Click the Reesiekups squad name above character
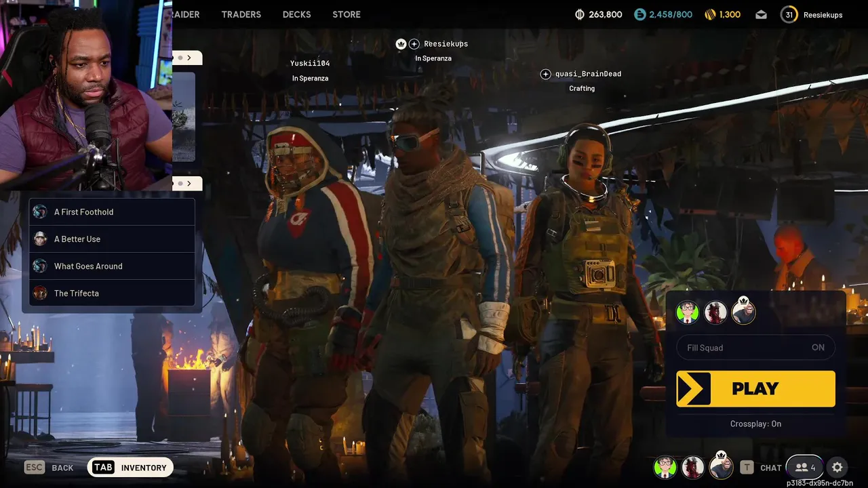Screen dimensions: 868x488 446,44
